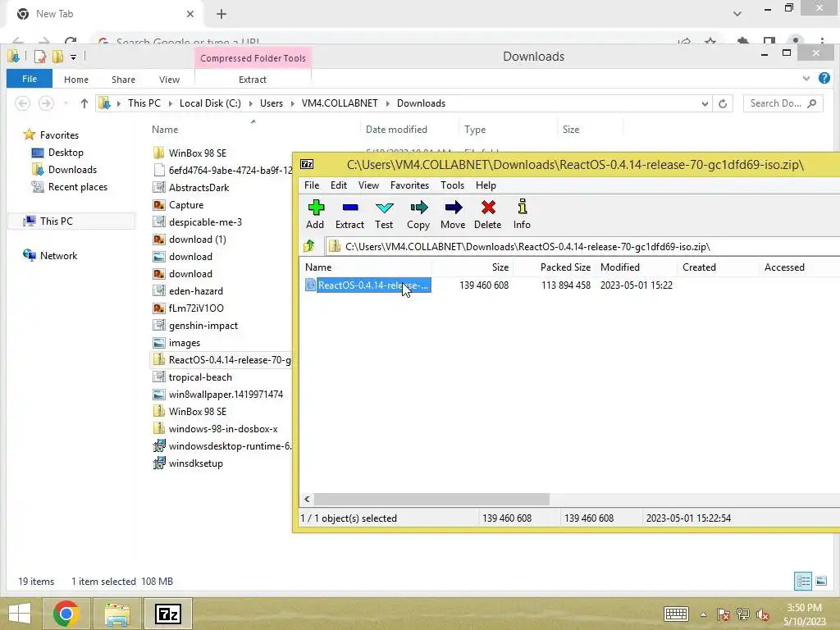Expand the arrow after VM4.COLLABNET breadcrumb
The height and width of the screenshot is (630, 840).
(387, 103)
